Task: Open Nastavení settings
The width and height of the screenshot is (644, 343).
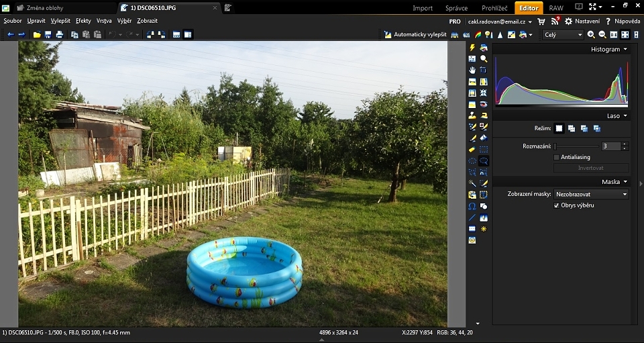Action: [582, 21]
